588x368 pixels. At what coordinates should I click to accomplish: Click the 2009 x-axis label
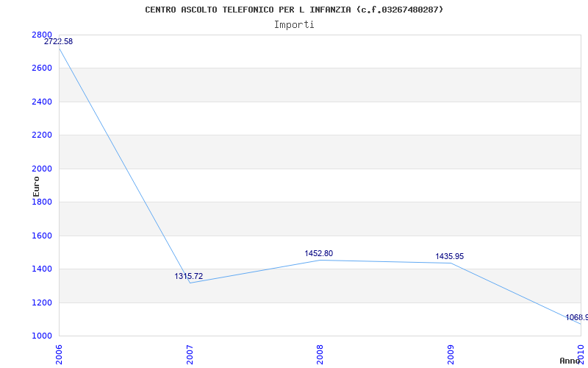click(x=451, y=355)
